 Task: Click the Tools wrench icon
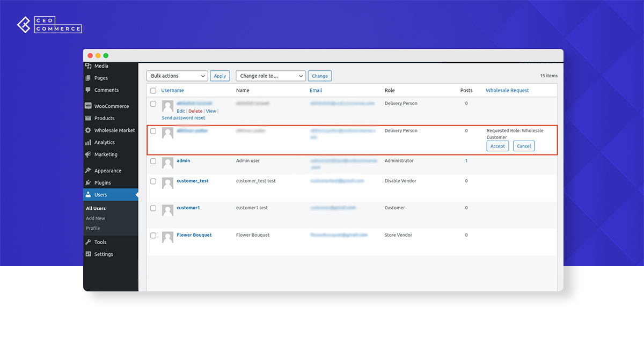pyautogui.click(x=88, y=242)
